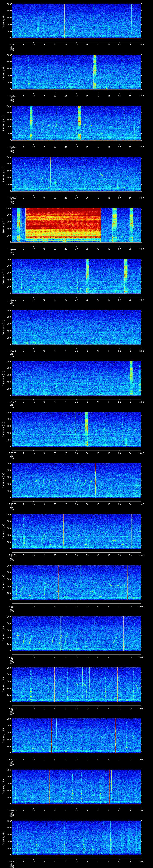Click the '17:05:00' start time label
Screen dimensions: 153x868
12,248
